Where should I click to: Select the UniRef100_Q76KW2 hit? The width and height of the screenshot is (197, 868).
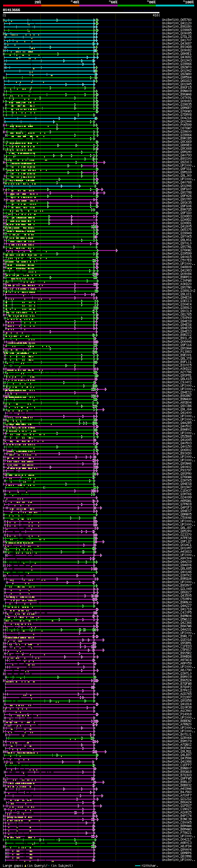[177, 250]
